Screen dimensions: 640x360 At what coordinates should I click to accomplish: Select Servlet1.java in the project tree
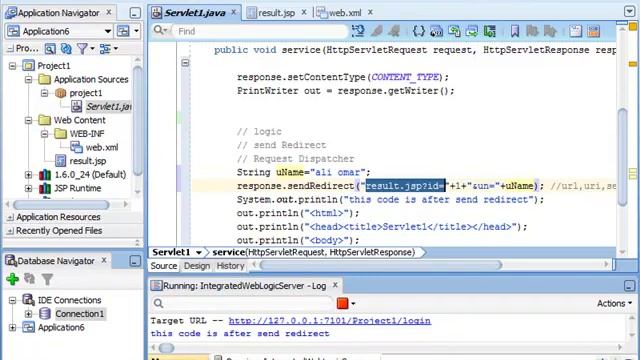tap(108, 107)
